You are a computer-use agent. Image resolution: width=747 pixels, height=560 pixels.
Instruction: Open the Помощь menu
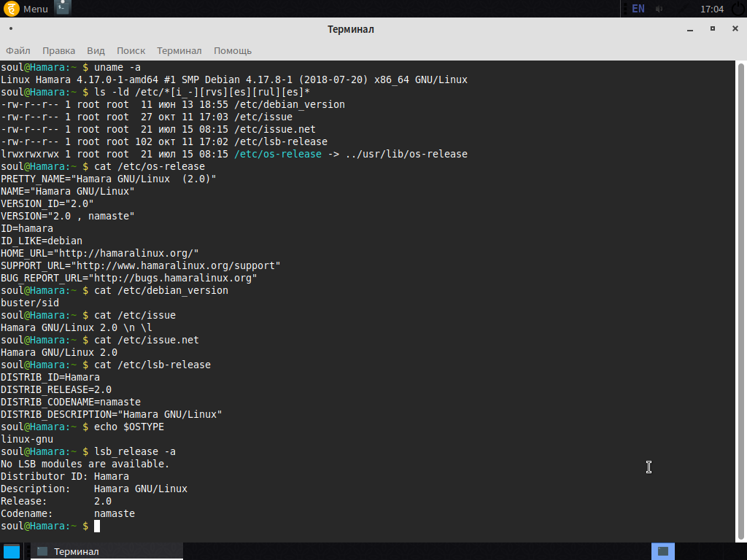(x=233, y=50)
